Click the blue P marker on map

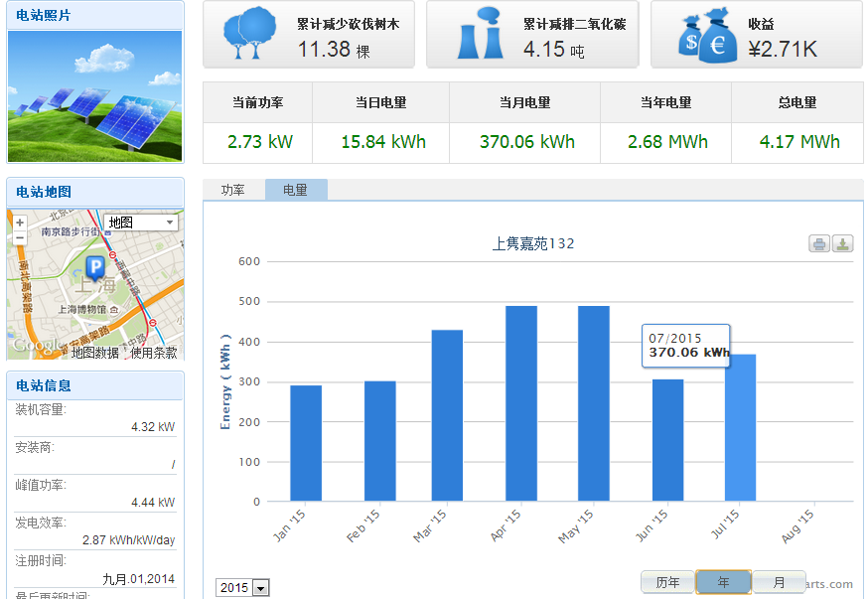click(95, 266)
